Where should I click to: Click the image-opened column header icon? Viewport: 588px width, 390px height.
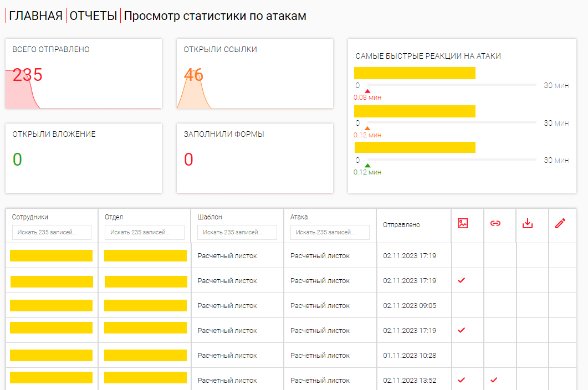[463, 223]
